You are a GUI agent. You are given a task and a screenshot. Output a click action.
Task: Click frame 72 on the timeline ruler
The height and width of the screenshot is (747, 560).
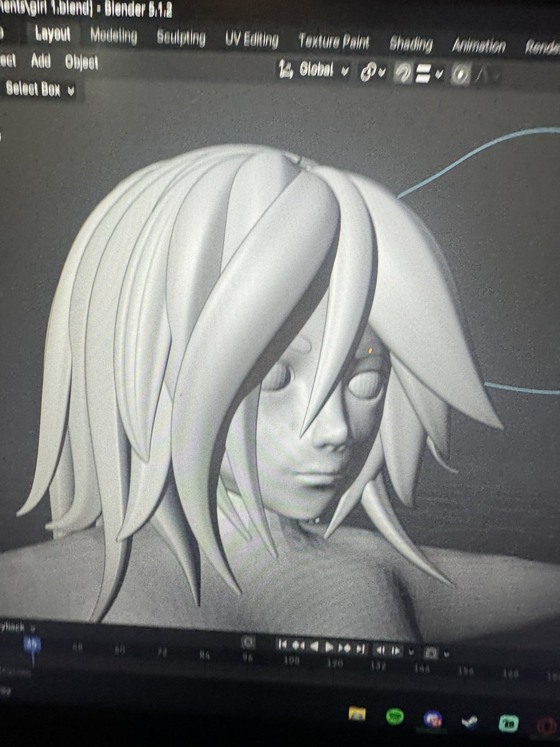162,653
